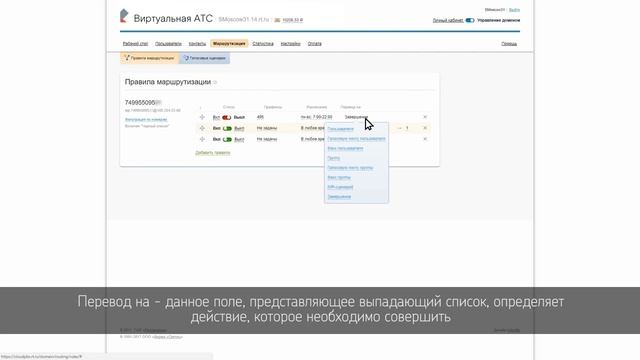Open the Настройки navigation item
Screen dimensions: 640x360
(x=290, y=44)
